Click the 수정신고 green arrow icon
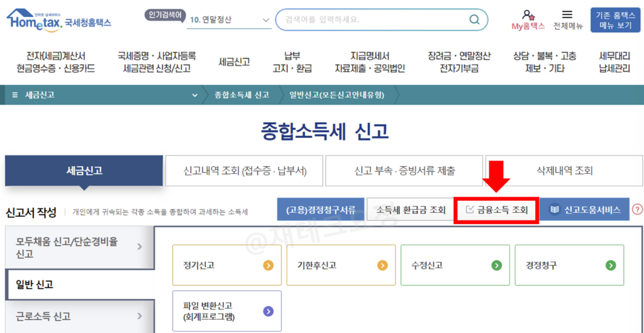This screenshot has height=333, width=644. pyautogui.click(x=497, y=265)
